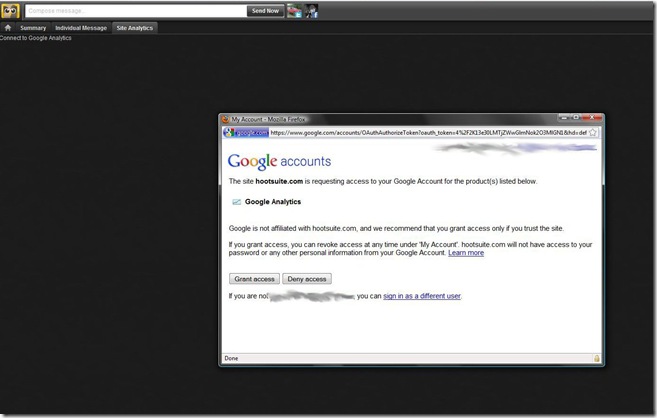This screenshot has width=657, height=418.
Task: Click the Google Analytics product label
Action: click(273, 202)
